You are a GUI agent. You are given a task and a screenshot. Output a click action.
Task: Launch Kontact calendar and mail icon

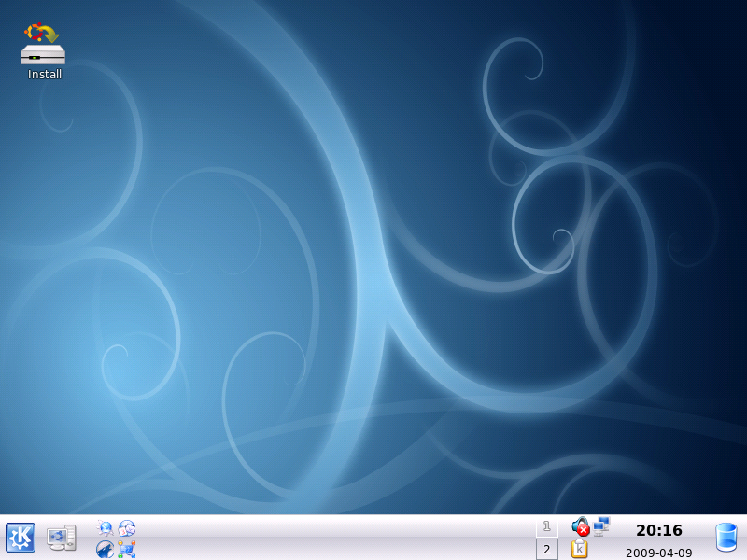click(x=127, y=527)
